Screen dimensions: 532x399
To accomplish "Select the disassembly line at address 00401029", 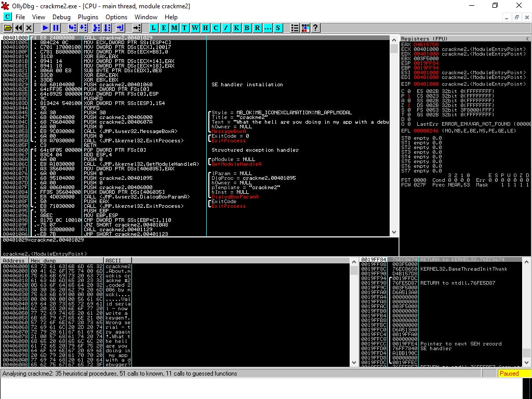I will tap(195, 85).
